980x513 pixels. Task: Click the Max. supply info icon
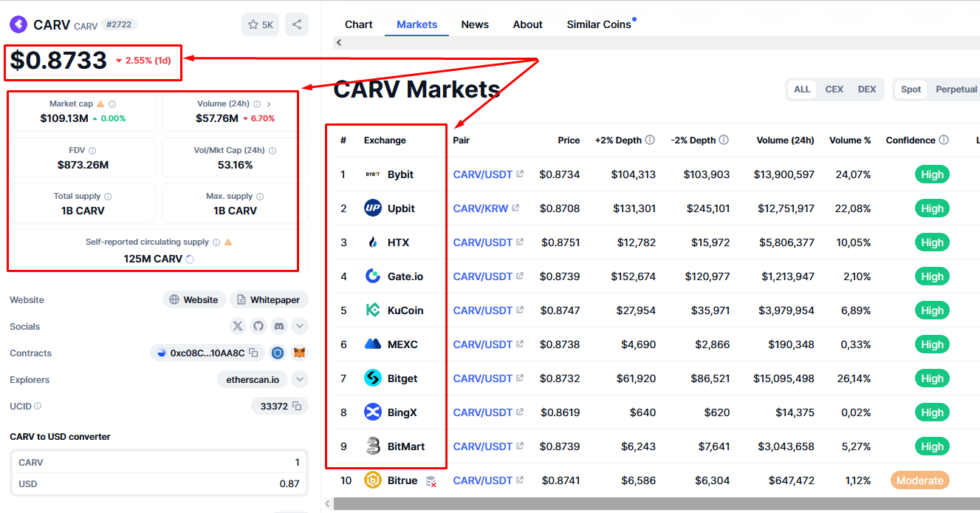(x=260, y=197)
